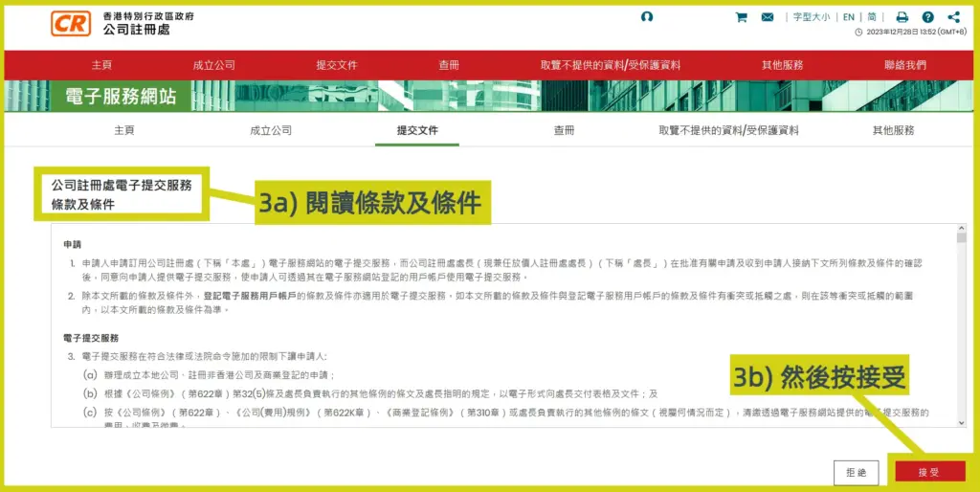The image size is (980, 492).
Task: Switch to Simplified Chinese 简
Action: 871,17
